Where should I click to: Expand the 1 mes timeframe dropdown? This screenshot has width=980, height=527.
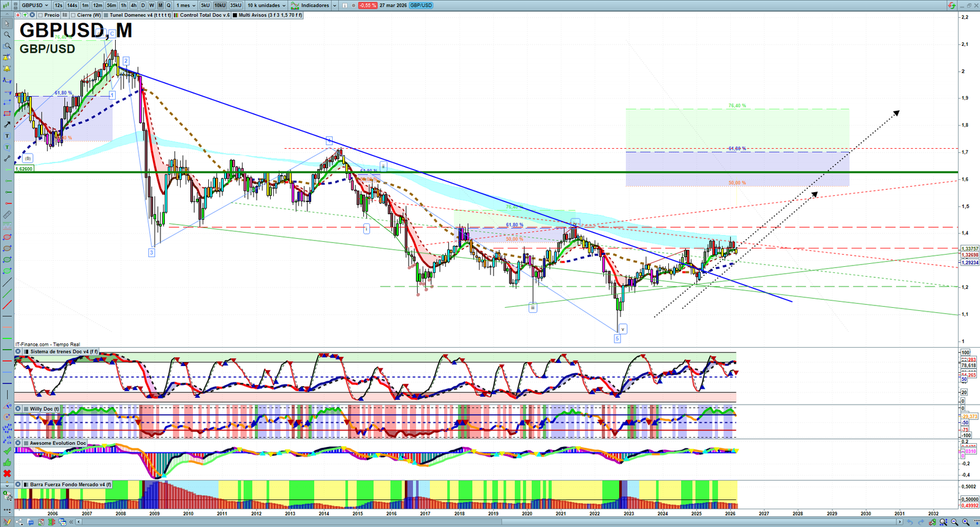click(186, 6)
